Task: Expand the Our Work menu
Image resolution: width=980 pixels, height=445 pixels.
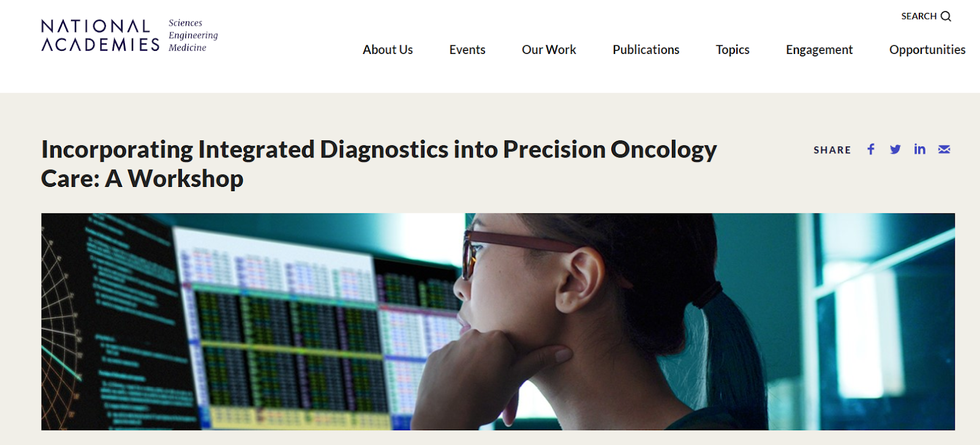Action: (549, 50)
